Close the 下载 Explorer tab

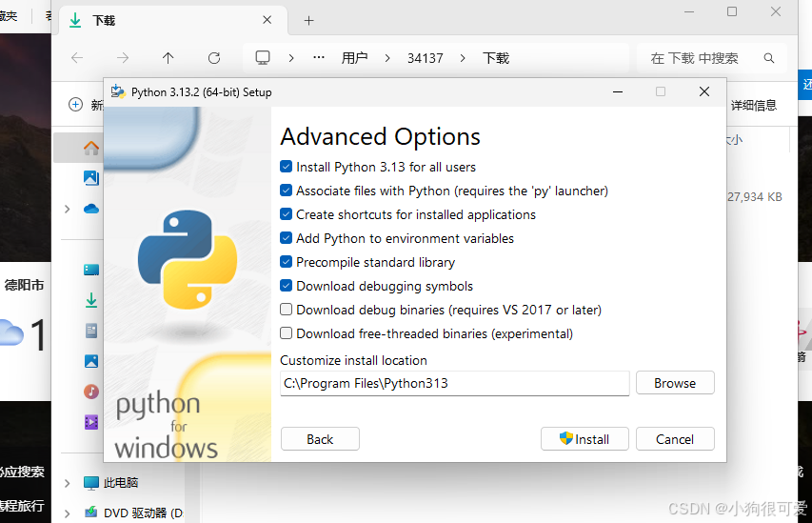coord(267,20)
